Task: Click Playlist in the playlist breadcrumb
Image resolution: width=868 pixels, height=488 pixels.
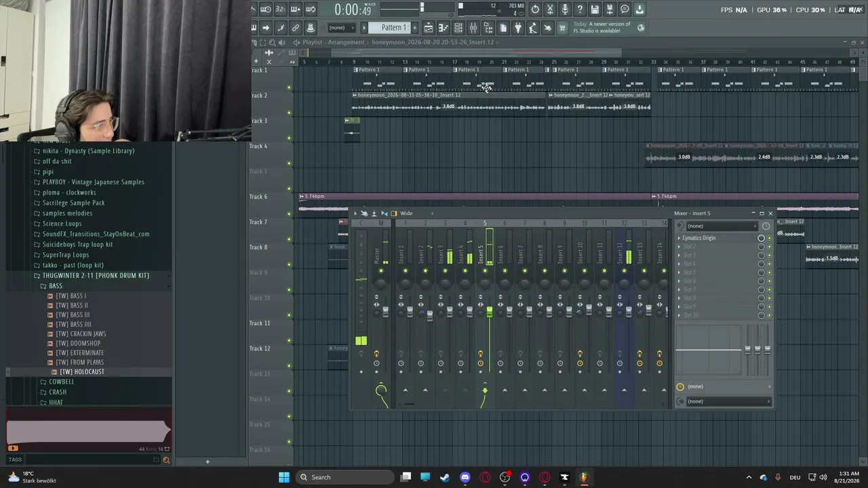Action: [312, 42]
